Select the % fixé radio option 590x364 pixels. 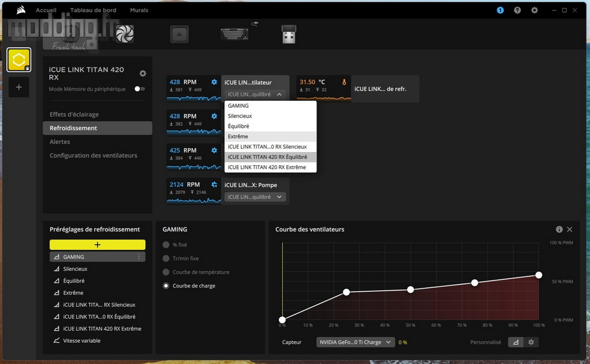166,245
